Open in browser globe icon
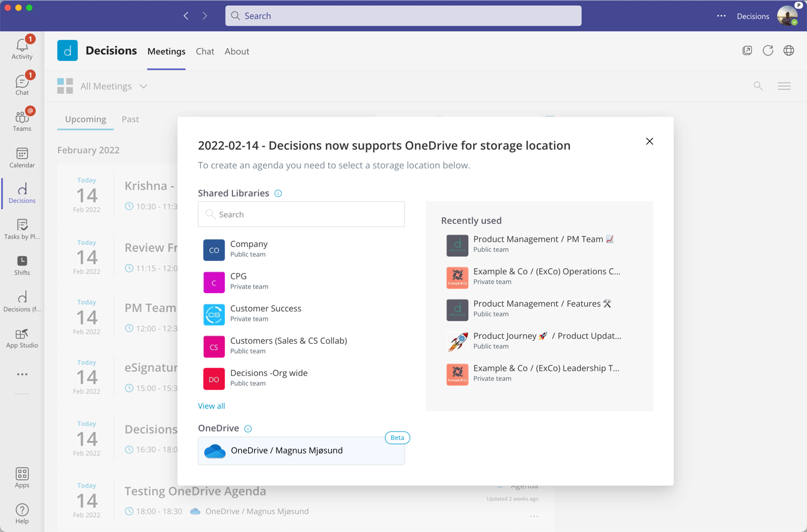Viewport: 807px width, 532px height. click(x=789, y=50)
